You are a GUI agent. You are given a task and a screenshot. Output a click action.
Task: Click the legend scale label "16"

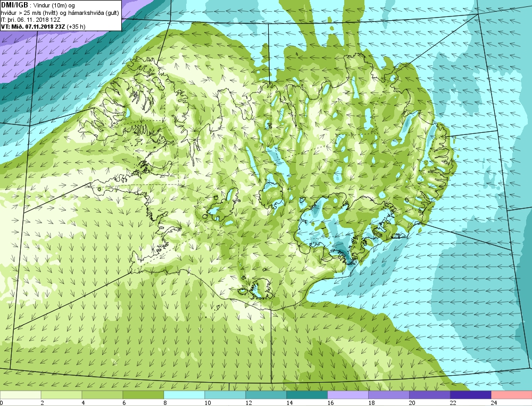click(330, 403)
